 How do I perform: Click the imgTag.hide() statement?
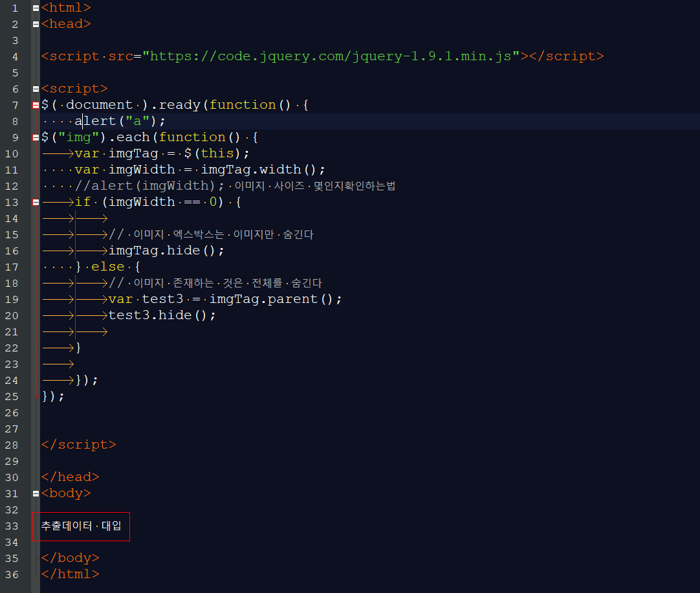click(166, 251)
